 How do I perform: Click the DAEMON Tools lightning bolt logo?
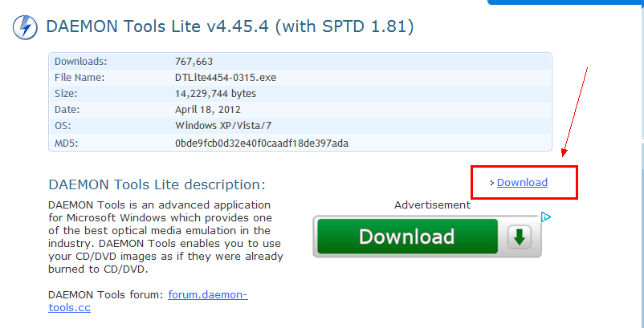tap(23, 28)
